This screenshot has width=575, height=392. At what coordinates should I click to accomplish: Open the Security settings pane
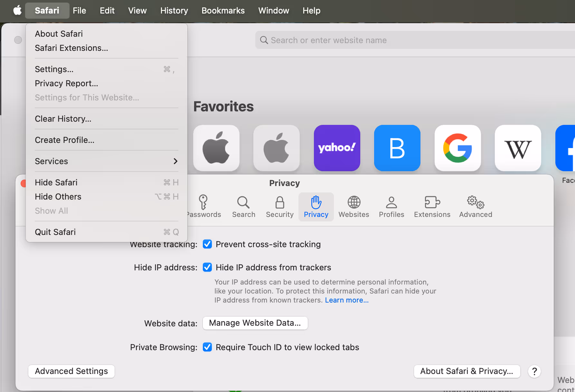[279, 207]
